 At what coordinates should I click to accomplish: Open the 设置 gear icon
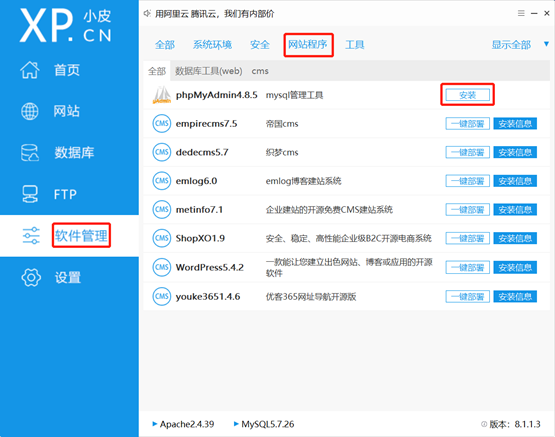pos(31,277)
